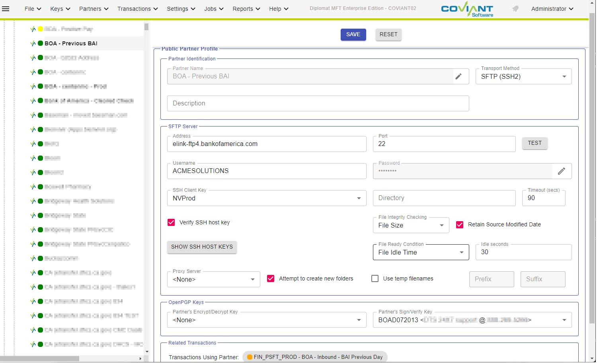Screen dimensions: 597x364
Task: Toggle the Verify SSH host key checkbox
Action: 171,222
